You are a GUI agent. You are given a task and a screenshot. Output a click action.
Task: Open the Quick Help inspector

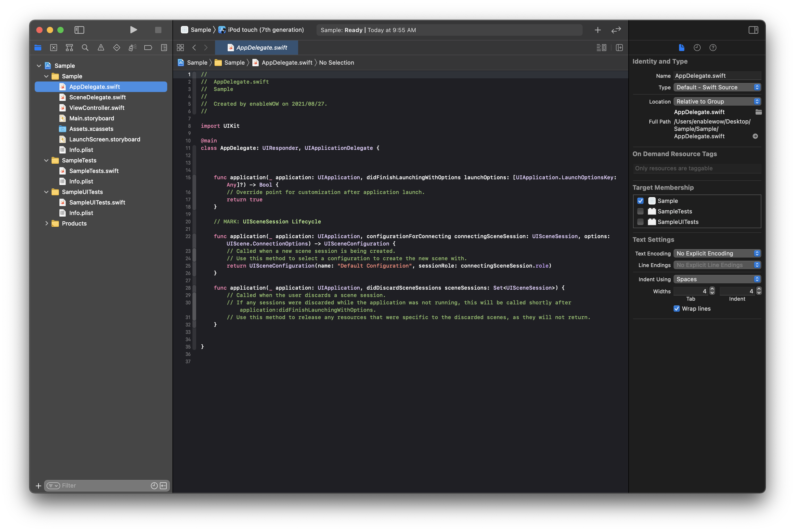(713, 48)
